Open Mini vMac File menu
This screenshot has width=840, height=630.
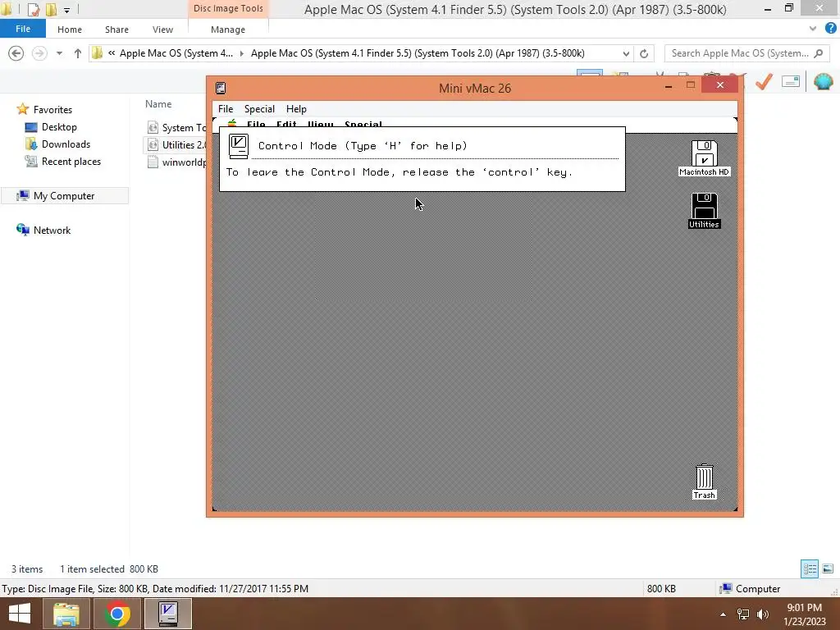[226, 109]
